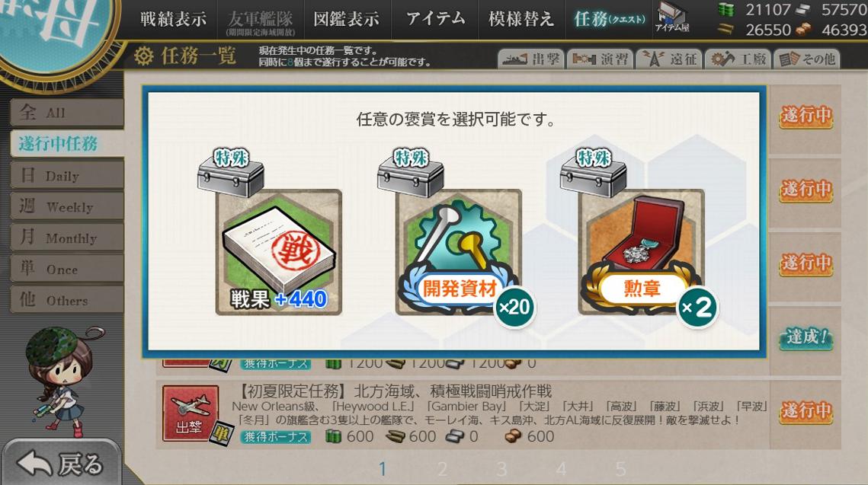Image resolution: width=868 pixels, height=485 pixels.
Task: Filter quests by その他 category
Action: click(807, 59)
